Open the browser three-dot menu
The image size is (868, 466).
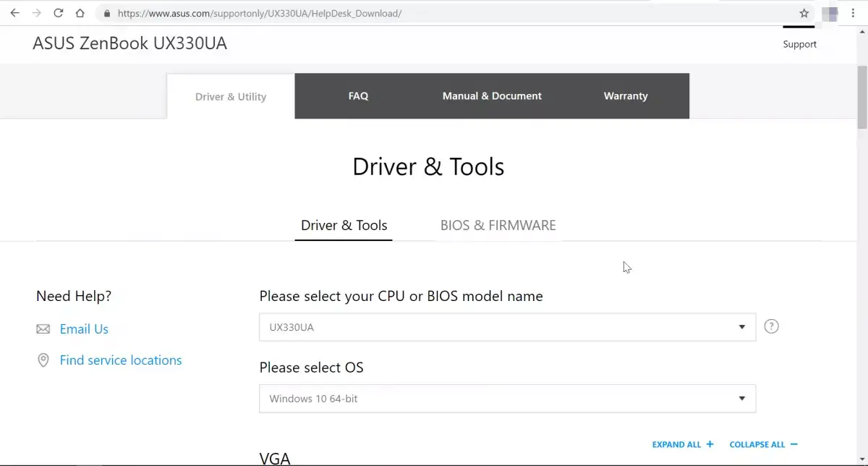(x=854, y=13)
